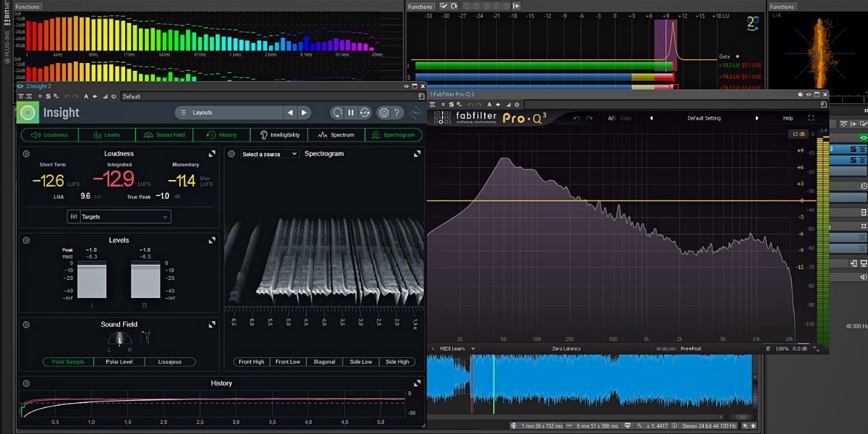Adjust 100% output scale in Pro-Q 3

coord(781,349)
